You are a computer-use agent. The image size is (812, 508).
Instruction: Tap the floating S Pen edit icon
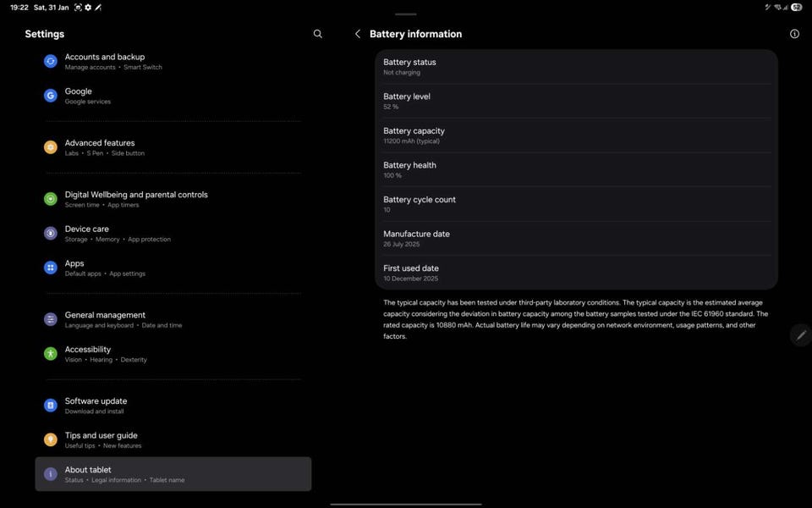[800, 335]
